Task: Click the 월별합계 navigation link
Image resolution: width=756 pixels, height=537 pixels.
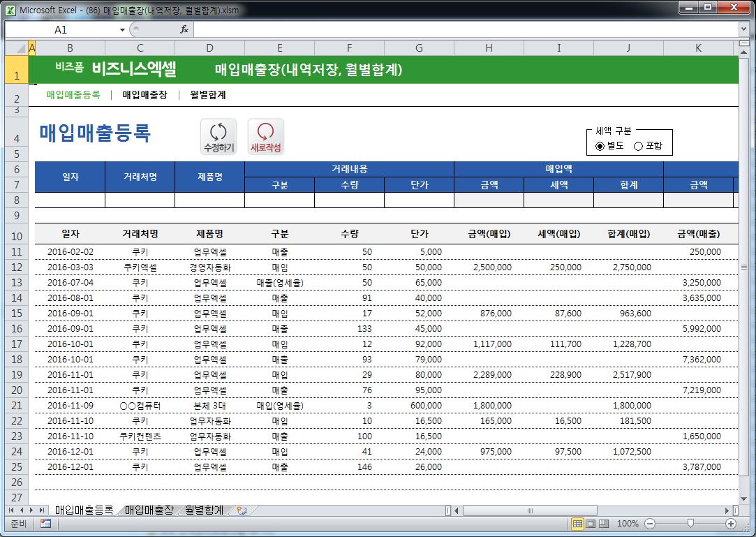Action: click(x=207, y=95)
